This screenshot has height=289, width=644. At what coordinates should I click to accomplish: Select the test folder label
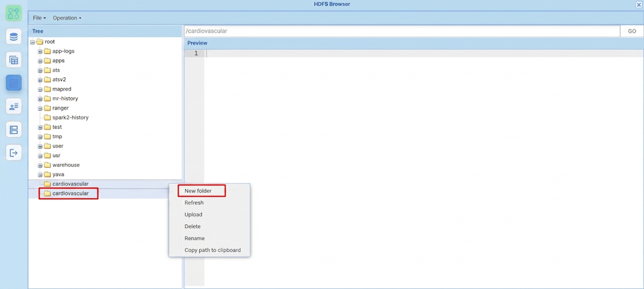57,127
